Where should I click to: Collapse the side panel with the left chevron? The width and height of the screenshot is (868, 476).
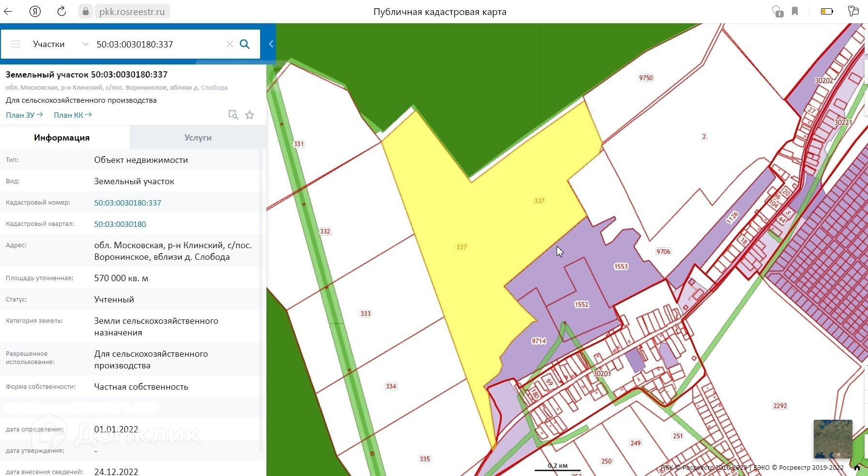tap(271, 44)
